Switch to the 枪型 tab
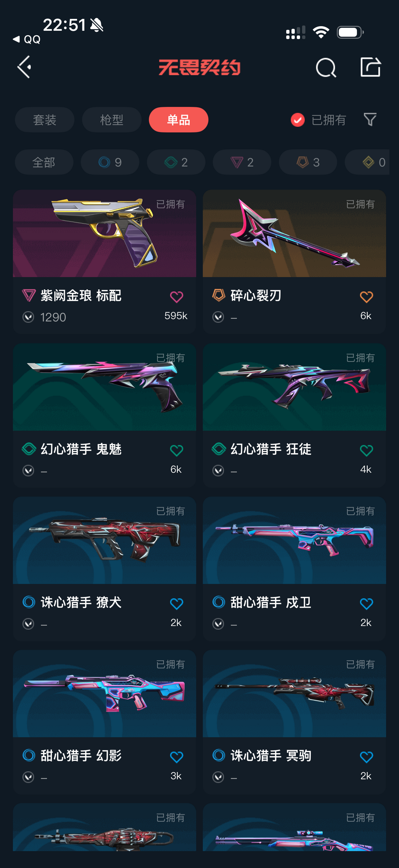 click(112, 120)
